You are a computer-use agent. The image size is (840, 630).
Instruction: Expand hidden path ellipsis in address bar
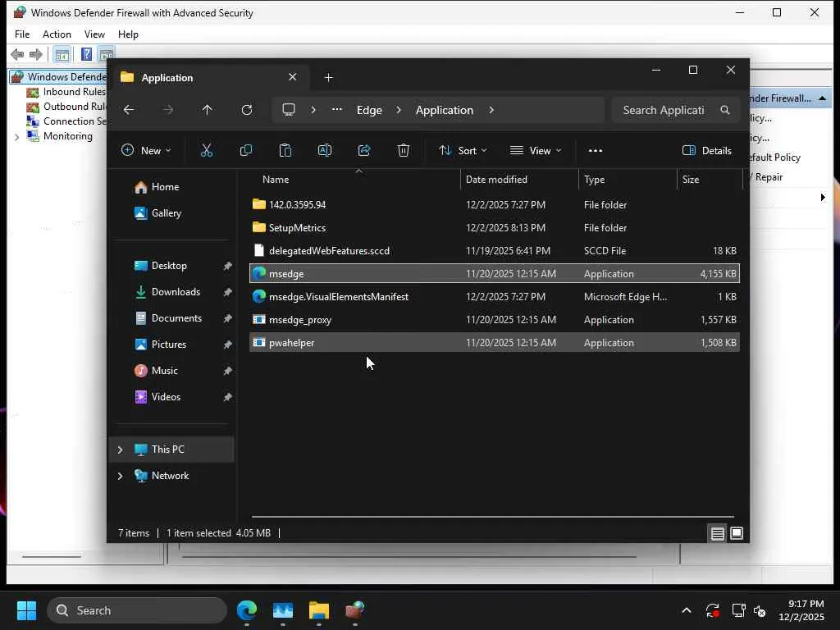click(337, 110)
